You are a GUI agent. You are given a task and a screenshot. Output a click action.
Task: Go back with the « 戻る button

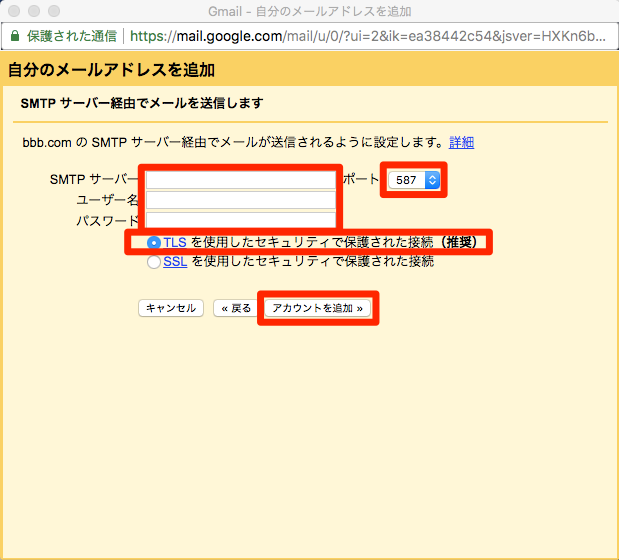(x=236, y=308)
